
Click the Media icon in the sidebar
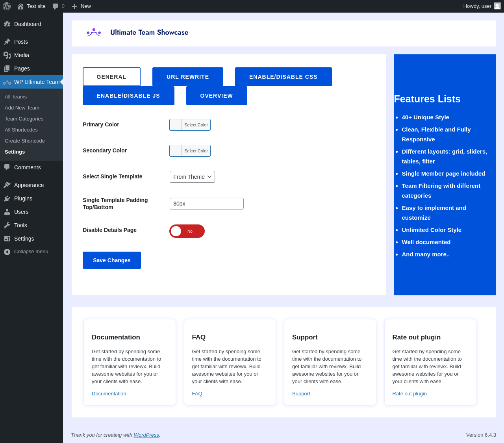pos(7,55)
